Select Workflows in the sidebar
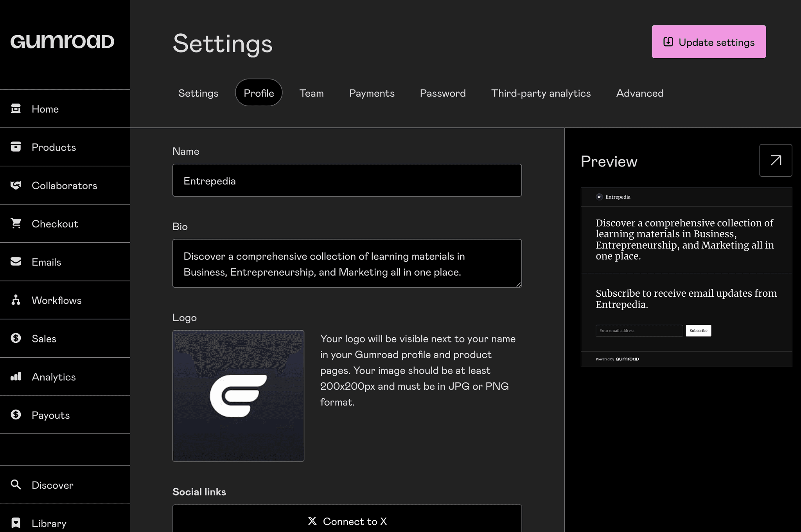Screen dimensions: 801x532 click(x=56, y=300)
